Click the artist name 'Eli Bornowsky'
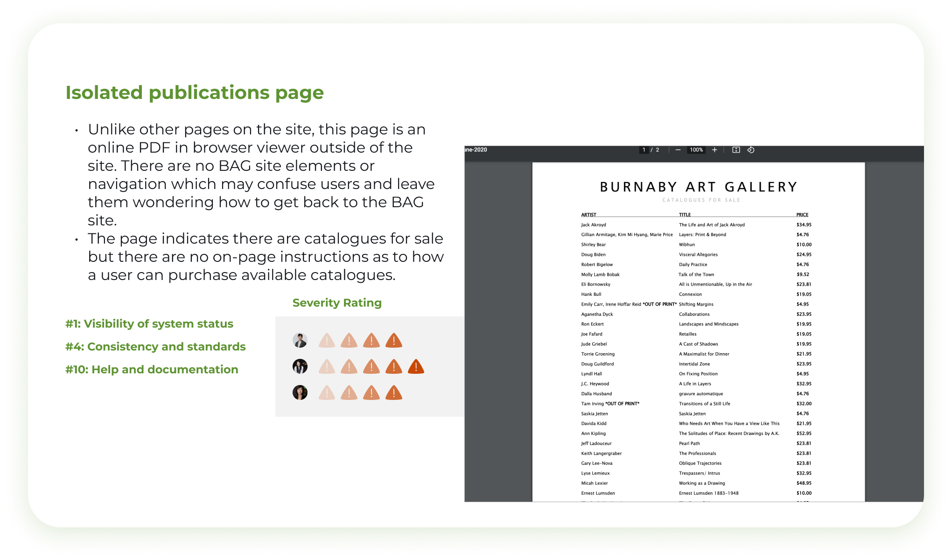This screenshot has height=560, width=952. (595, 284)
